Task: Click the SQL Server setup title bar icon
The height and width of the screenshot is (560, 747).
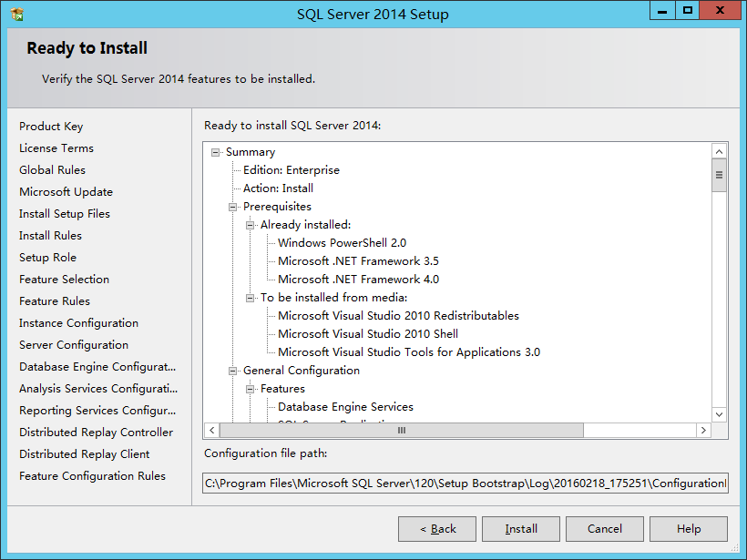Action: pyautogui.click(x=17, y=15)
